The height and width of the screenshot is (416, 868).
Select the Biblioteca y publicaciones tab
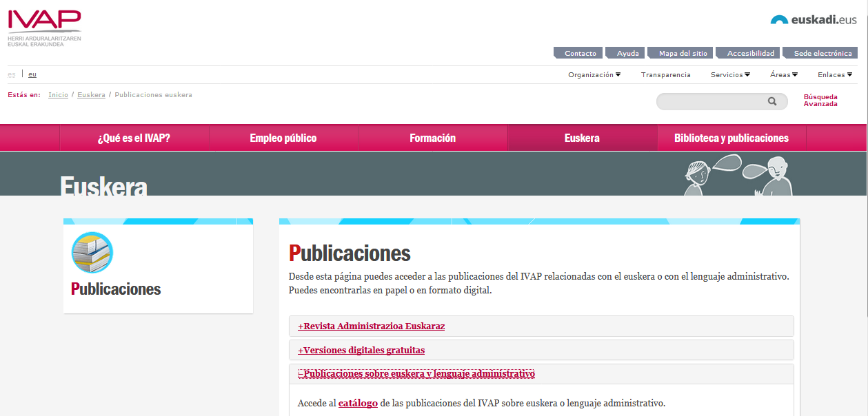[x=731, y=138]
